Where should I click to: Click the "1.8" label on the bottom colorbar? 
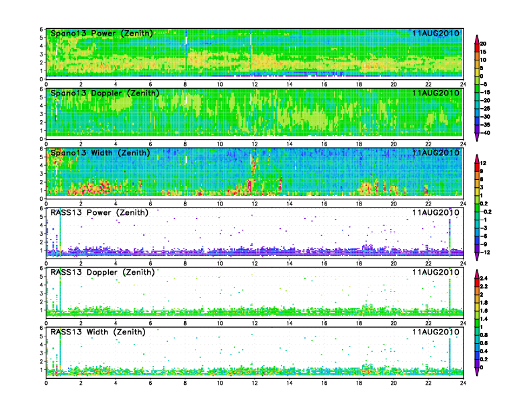coord(484,303)
